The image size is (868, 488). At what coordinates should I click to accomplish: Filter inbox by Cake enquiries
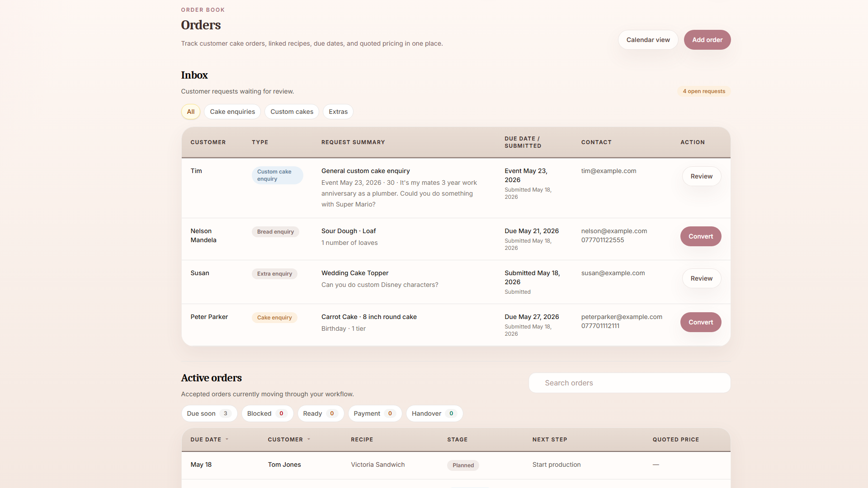pyautogui.click(x=232, y=112)
